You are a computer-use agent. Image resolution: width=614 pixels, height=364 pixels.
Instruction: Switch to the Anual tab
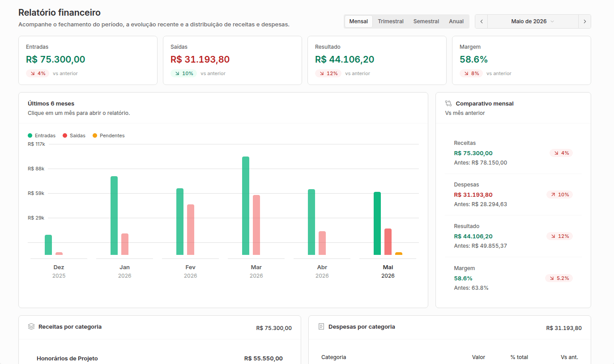pos(456,21)
